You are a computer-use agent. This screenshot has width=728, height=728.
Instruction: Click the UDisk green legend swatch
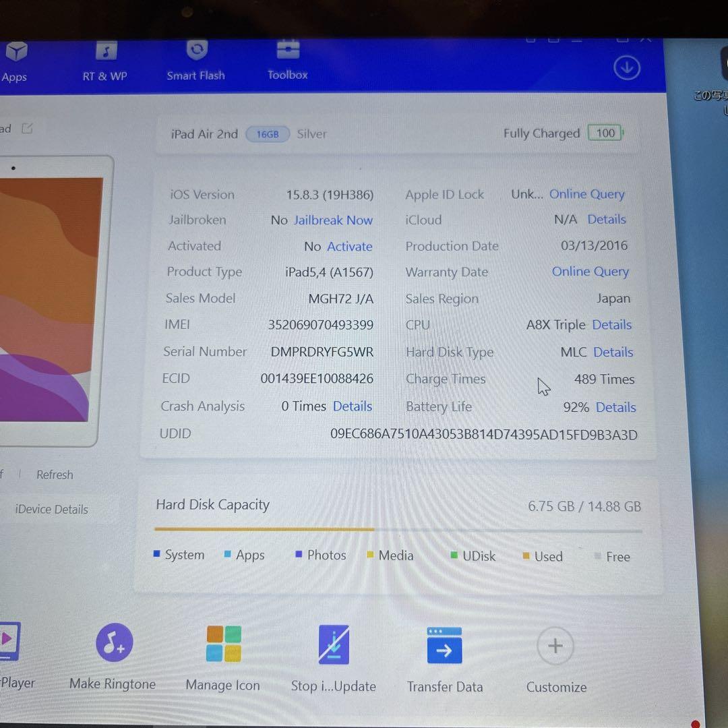coord(454,555)
